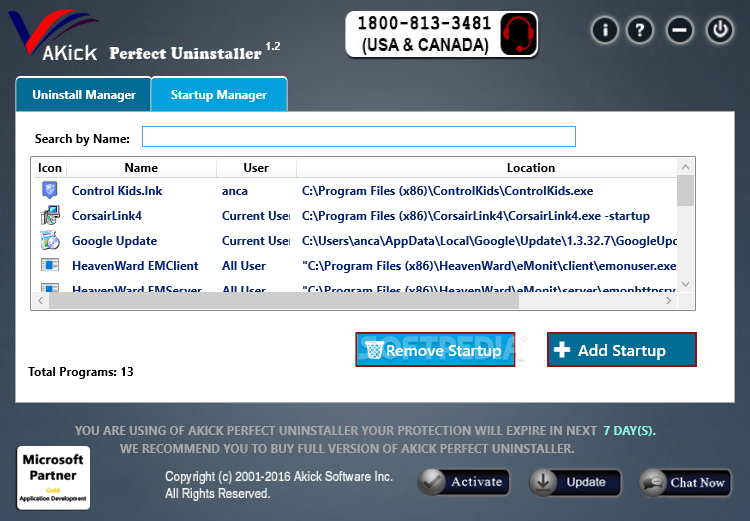This screenshot has width=750, height=521.
Task: Sort by the User column header
Action: tap(256, 167)
